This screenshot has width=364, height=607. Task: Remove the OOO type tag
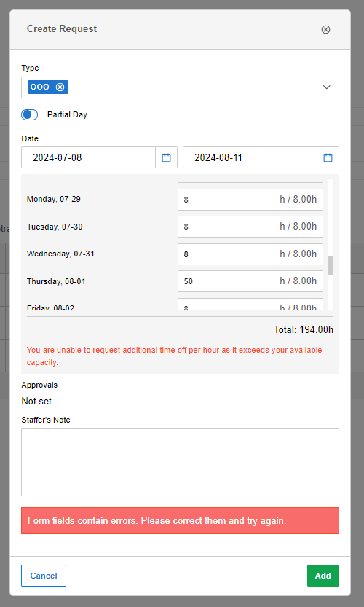(x=60, y=87)
